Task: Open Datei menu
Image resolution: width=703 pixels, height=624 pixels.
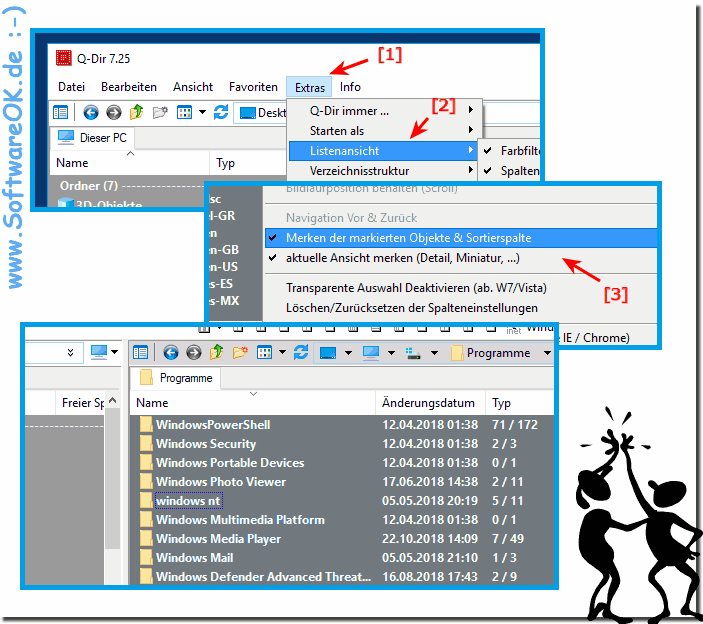Action: [x=71, y=87]
